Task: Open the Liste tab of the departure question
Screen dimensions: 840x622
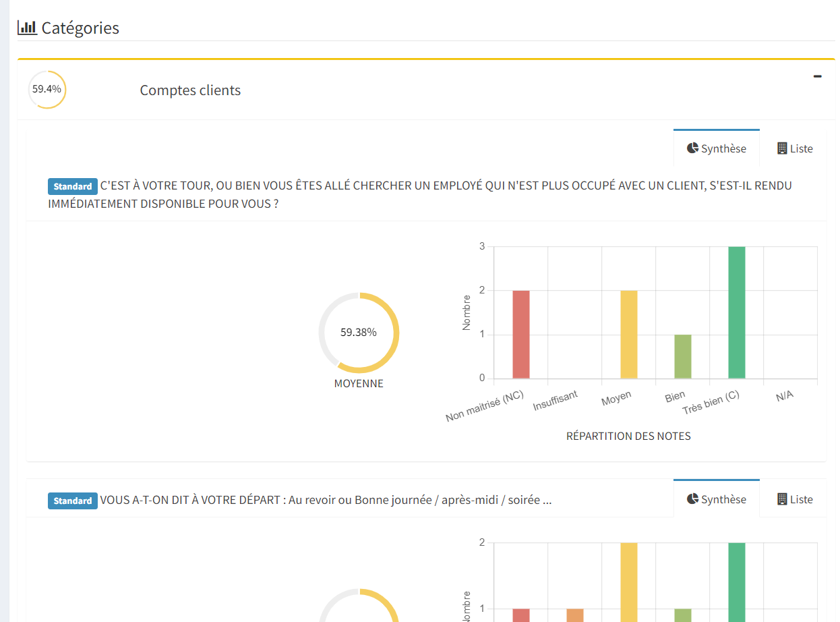Action: click(x=794, y=499)
